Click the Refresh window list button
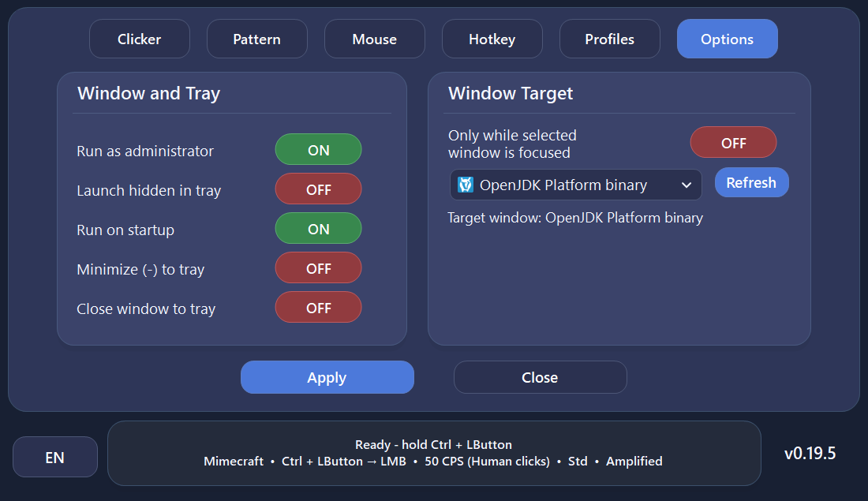 (752, 182)
